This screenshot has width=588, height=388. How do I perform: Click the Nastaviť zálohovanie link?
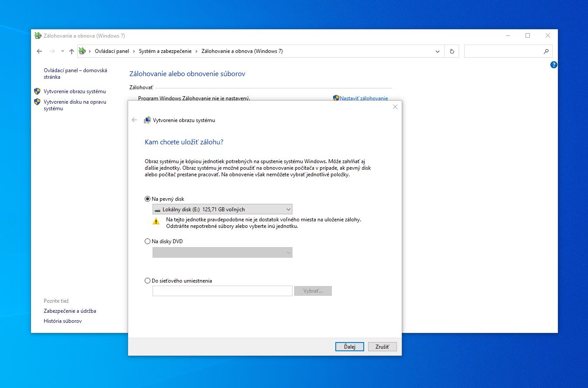point(364,98)
